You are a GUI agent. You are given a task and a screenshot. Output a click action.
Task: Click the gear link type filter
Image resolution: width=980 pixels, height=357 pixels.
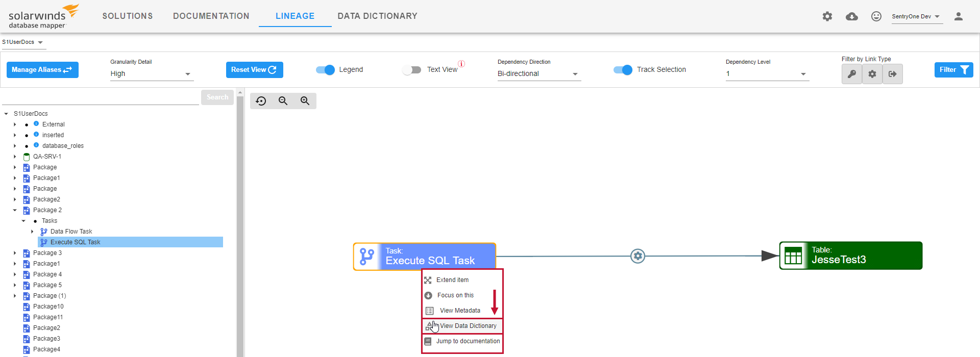click(872, 74)
